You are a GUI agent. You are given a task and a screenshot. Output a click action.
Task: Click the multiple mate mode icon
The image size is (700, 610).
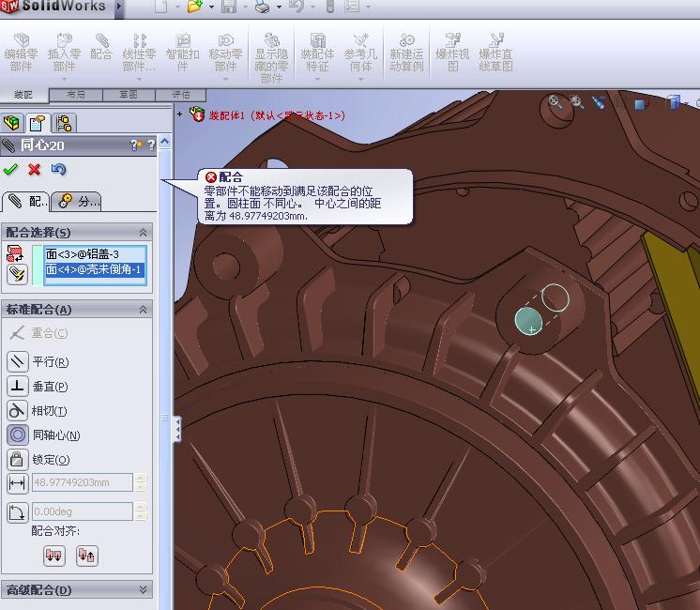(17, 274)
